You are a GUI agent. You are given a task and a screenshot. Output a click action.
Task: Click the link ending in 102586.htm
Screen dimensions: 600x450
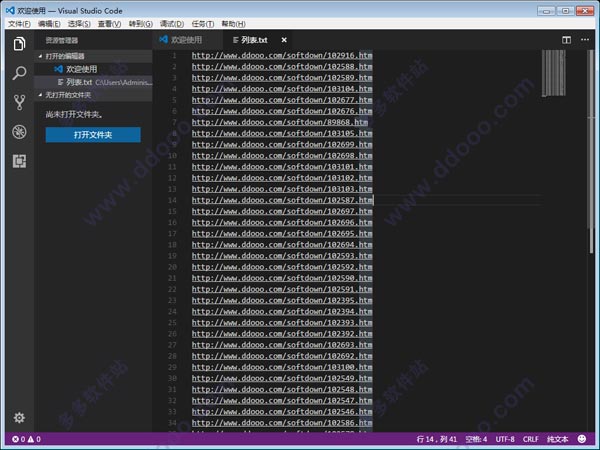tap(282, 423)
